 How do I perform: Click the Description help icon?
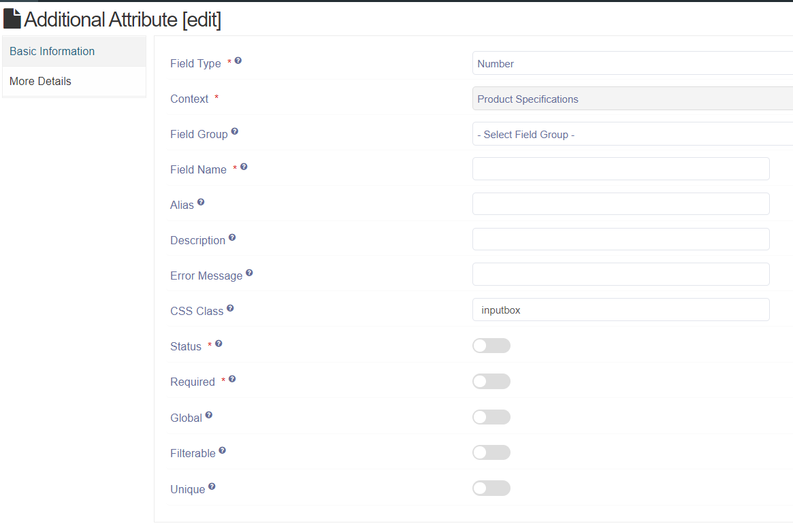coord(232,237)
